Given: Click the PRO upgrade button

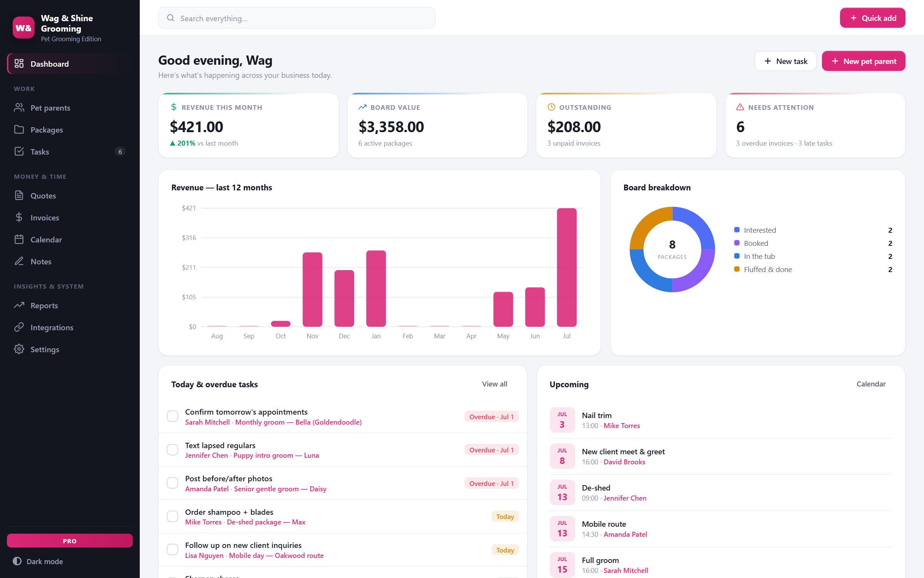Looking at the screenshot, I should click(x=70, y=541).
